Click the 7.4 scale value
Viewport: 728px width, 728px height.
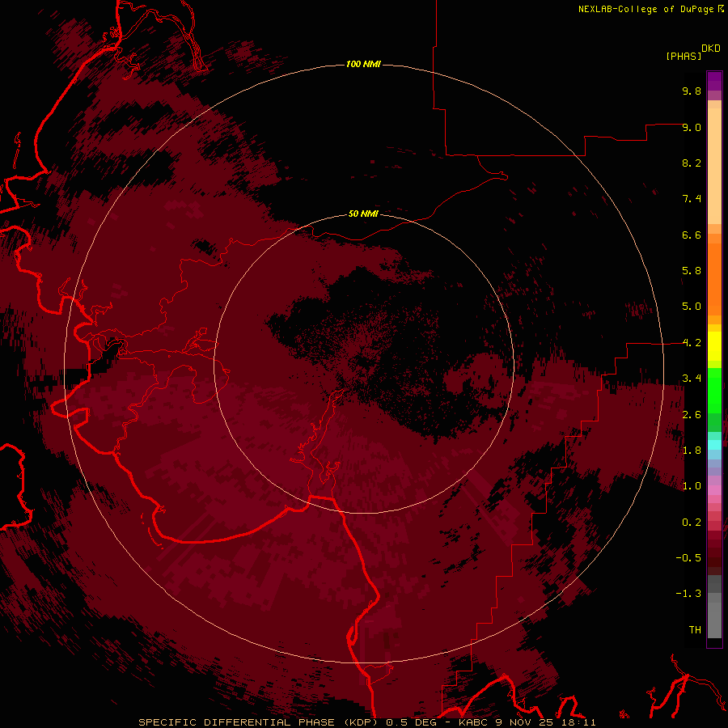tap(692, 199)
